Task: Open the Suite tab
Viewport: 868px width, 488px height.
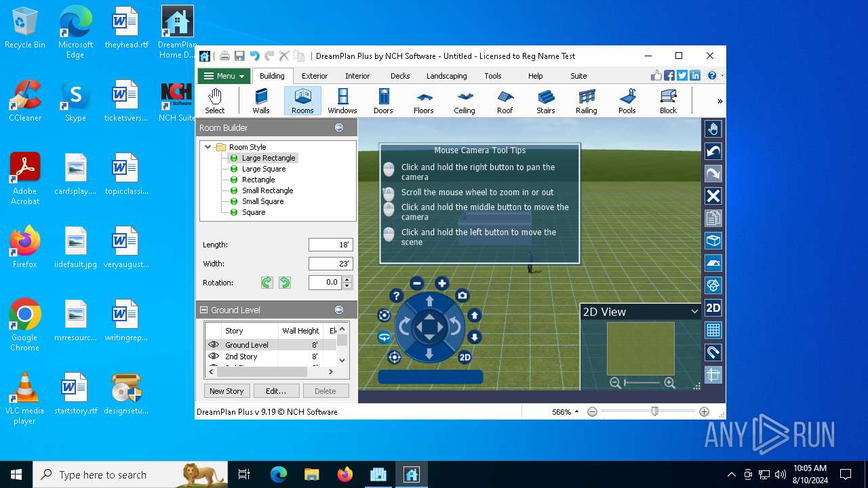Action: tap(578, 76)
